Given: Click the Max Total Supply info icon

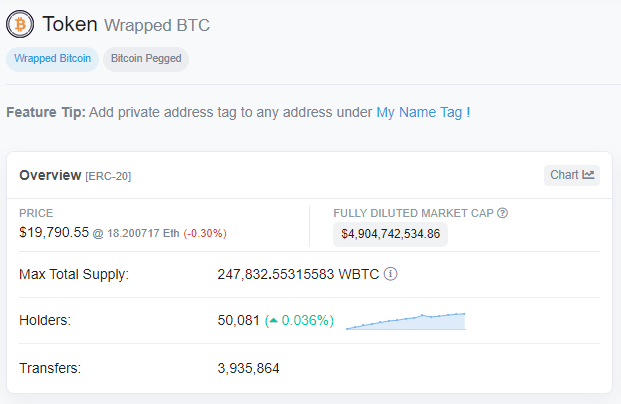Looking at the screenshot, I should (x=391, y=274).
